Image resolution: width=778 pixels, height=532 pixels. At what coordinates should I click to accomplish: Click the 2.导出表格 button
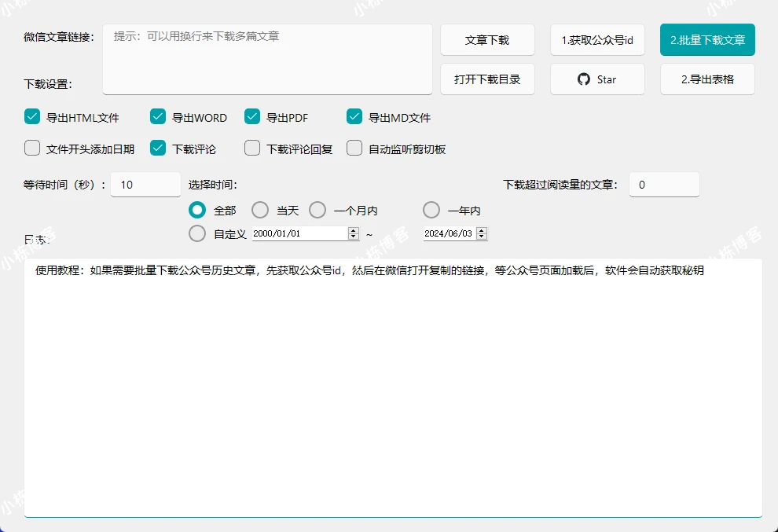click(x=706, y=79)
